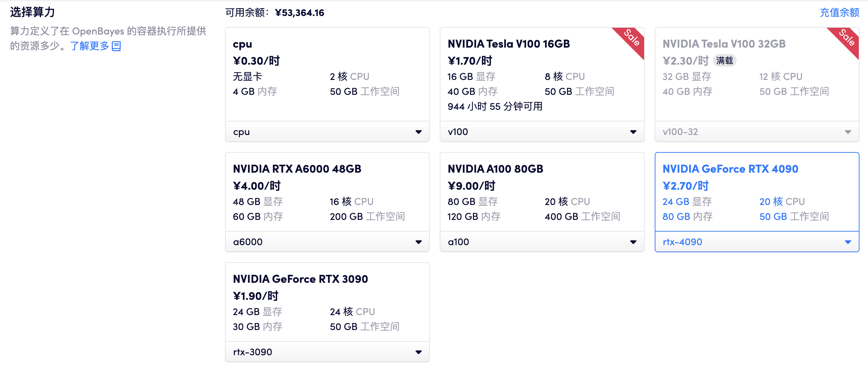Screen dimensions: 868x373
Task: Choose the NVIDIA RTX A6000 48GB card
Action: [327, 192]
